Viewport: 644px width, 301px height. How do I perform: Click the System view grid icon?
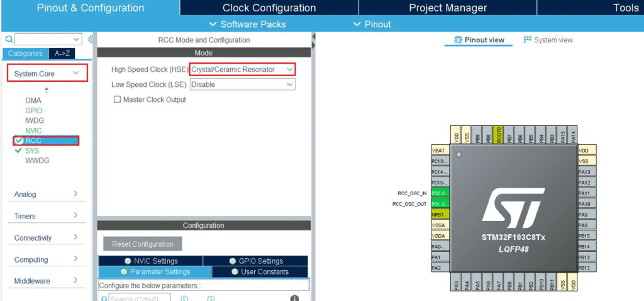click(x=528, y=40)
